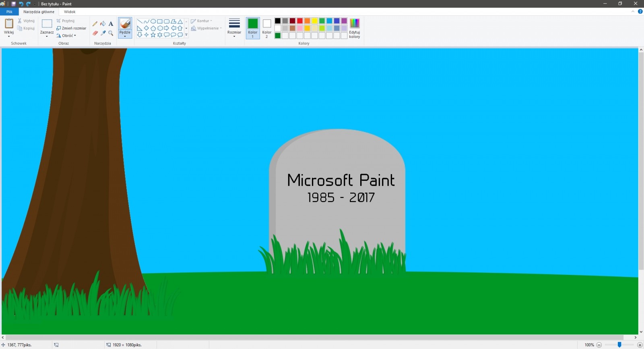The height and width of the screenshot is (349, 644).
Task: Select the Eraser tool
Action: tap(95, 33)
